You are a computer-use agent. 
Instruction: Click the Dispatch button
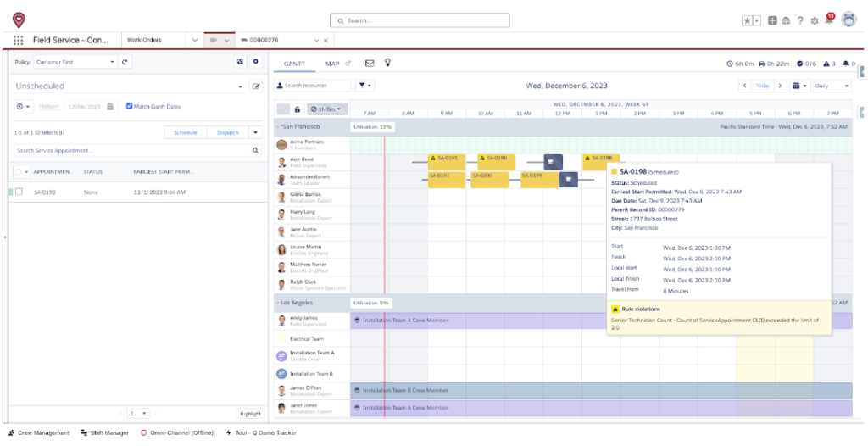pos(228,132)
